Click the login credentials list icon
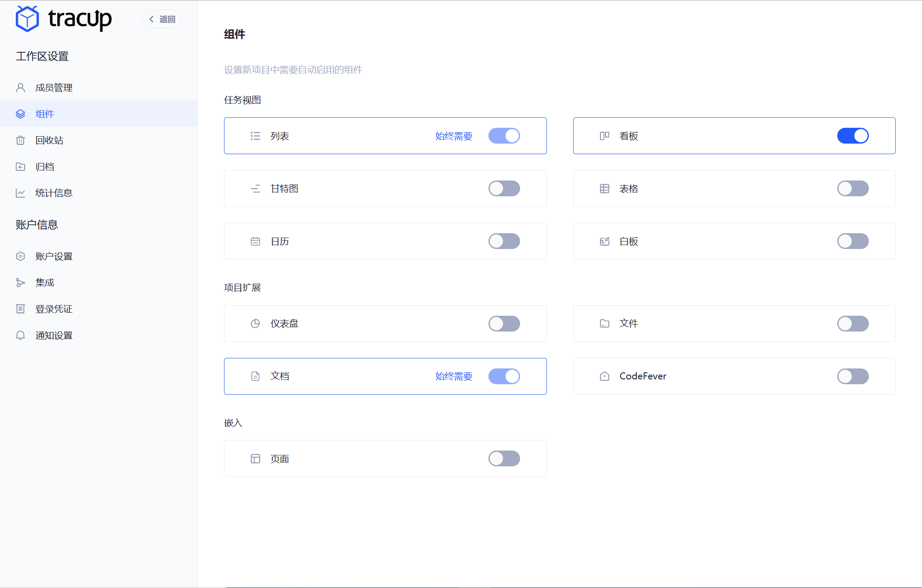The width and height of the screenshot is (922, 588). click(20, 309)
